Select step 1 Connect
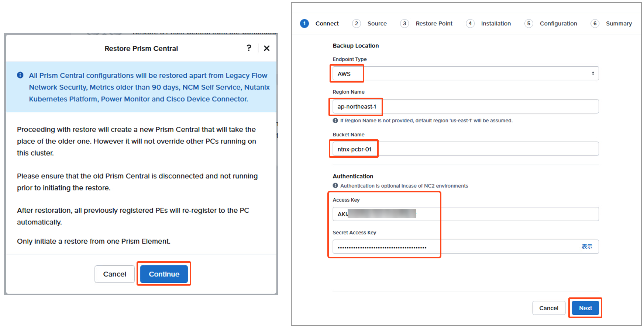Viewport: 644px width, 328px height. 319,24
